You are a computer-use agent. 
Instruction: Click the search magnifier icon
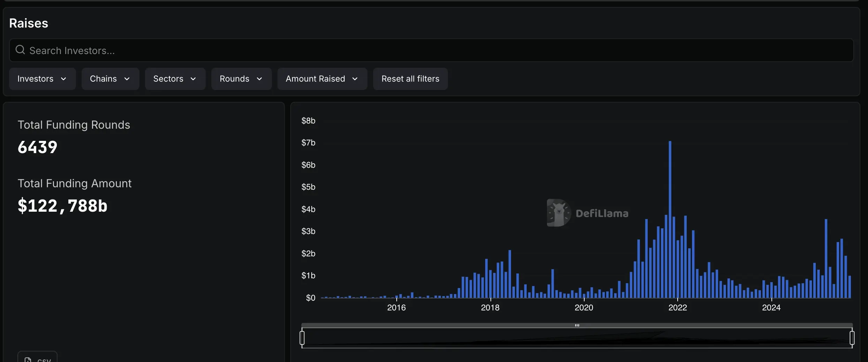(x=20, y=50)
